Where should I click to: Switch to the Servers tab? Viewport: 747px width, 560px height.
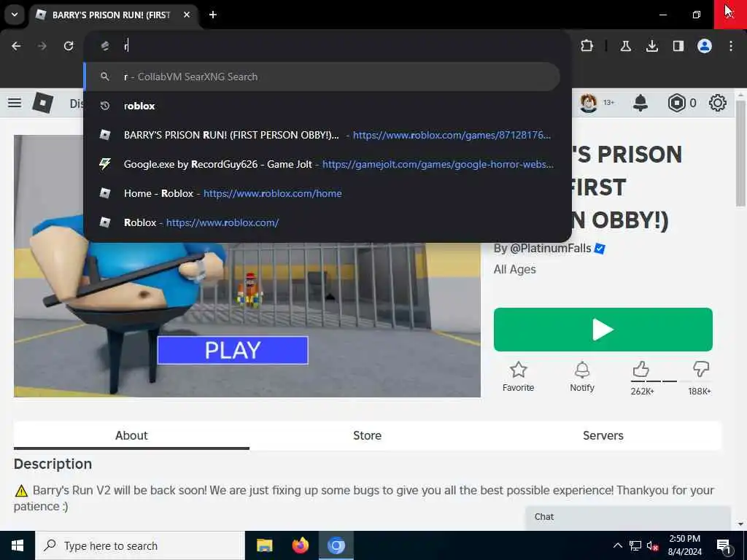pyautogui.click(x=603, y=435)
